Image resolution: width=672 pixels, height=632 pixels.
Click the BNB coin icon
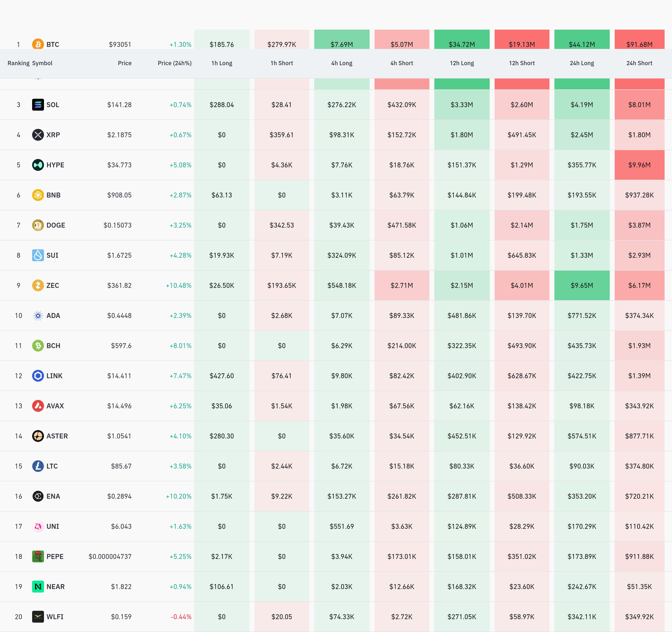38,195
